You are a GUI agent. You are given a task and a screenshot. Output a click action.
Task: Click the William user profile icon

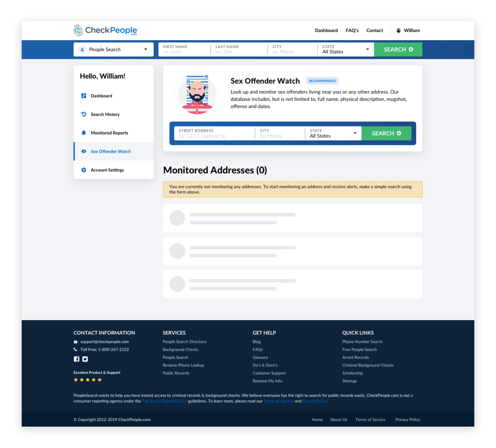399,31
